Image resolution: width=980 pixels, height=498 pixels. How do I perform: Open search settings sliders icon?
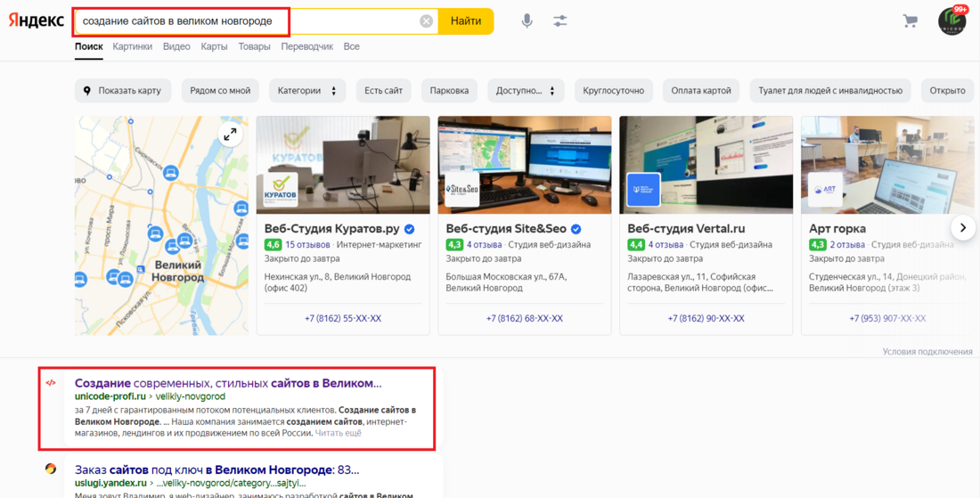tap(560, 21)
